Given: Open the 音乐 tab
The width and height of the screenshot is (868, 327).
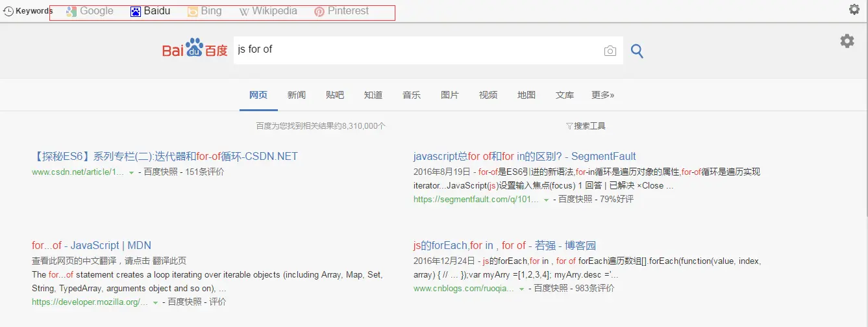Looking at the screenshot, I should [412, 95].
